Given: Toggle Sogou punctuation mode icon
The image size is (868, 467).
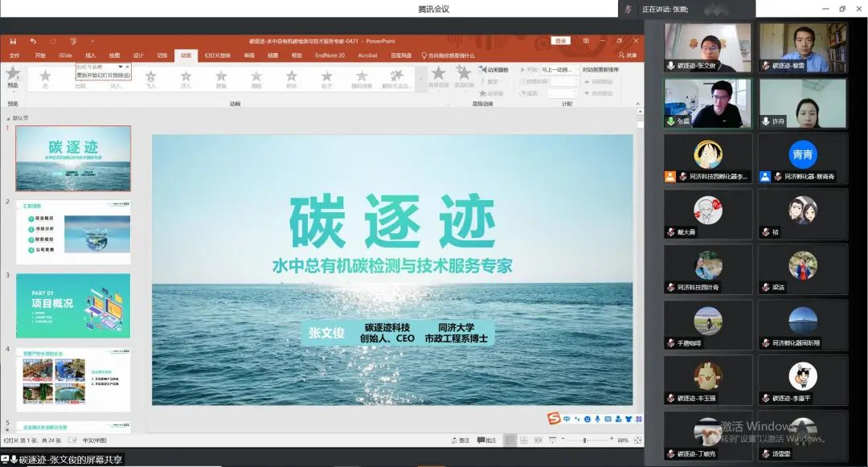Looking at the screenshot, I should pyautogui.click(x=577, y=420).
